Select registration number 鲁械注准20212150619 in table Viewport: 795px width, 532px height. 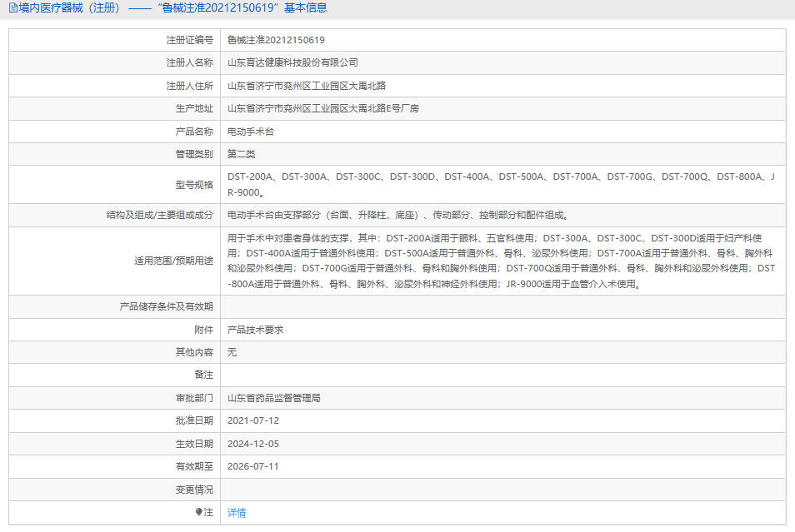pyautogui.click(x=276, y=40)
